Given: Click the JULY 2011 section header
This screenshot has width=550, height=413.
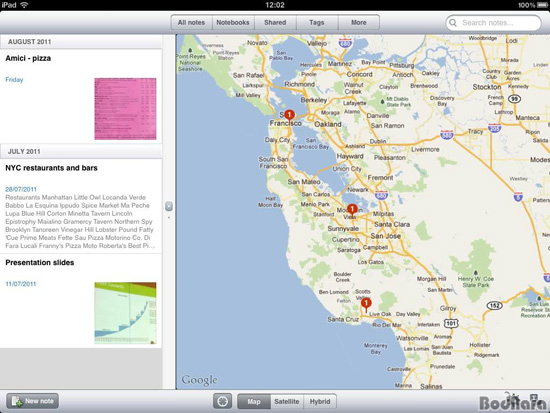Looking at the screenshot, I should click(81, 152).
